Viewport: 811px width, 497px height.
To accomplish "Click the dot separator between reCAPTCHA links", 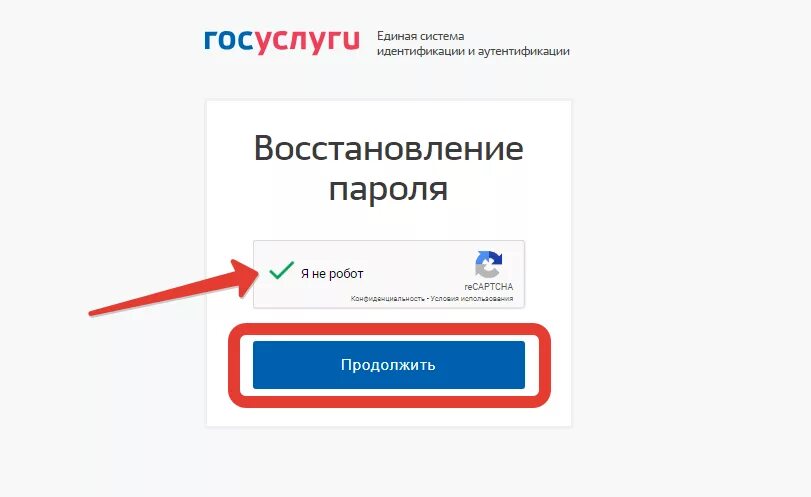I will coord(427,298).
